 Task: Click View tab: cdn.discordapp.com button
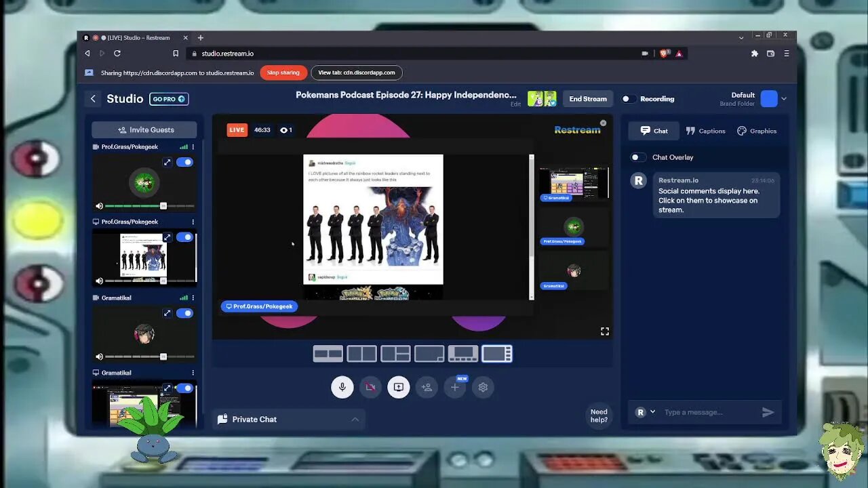[357, 73]
